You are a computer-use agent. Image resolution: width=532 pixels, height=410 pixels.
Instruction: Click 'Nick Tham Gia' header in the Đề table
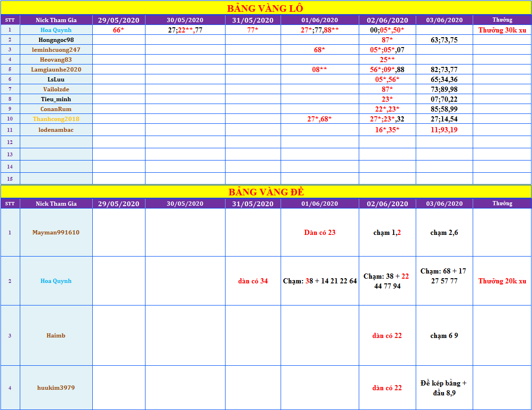pos(56,203)
